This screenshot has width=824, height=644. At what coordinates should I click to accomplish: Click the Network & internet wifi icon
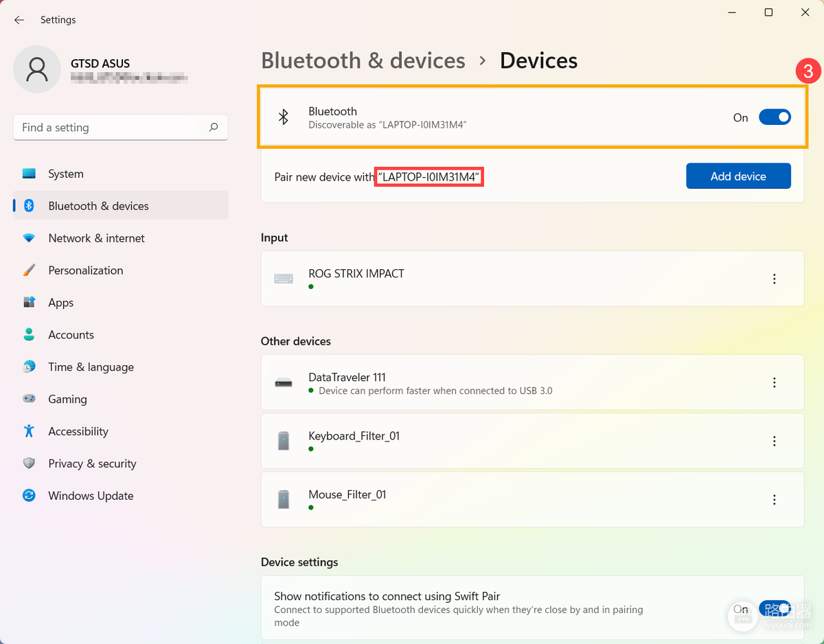coord(29,238)
